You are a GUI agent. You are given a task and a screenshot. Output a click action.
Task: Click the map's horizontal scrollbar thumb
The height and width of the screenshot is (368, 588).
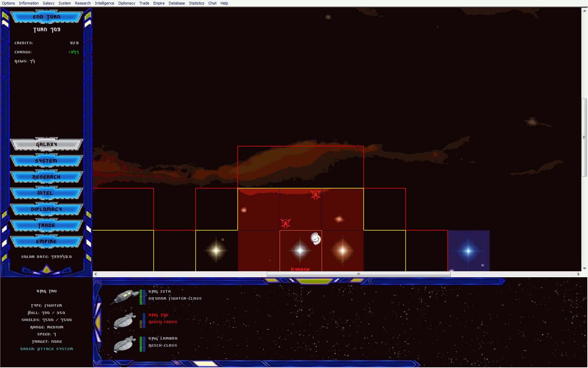(x=358, y=274)
